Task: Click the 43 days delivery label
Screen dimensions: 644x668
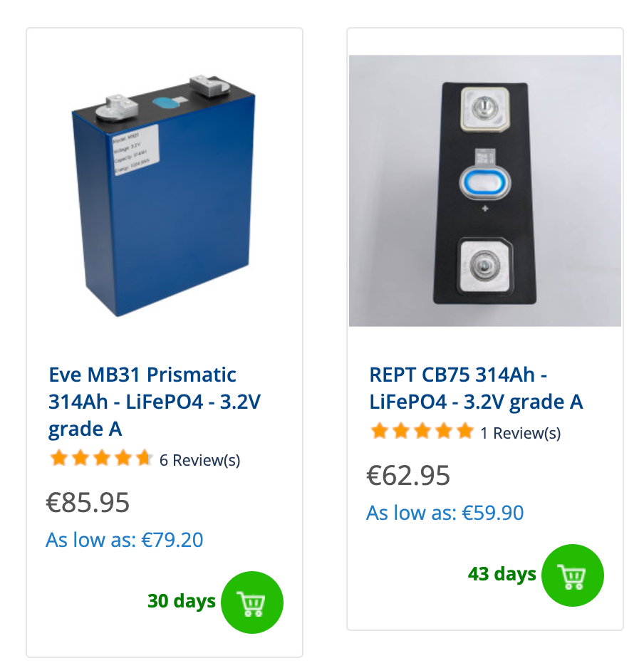Action: click(x=502, y=574)
